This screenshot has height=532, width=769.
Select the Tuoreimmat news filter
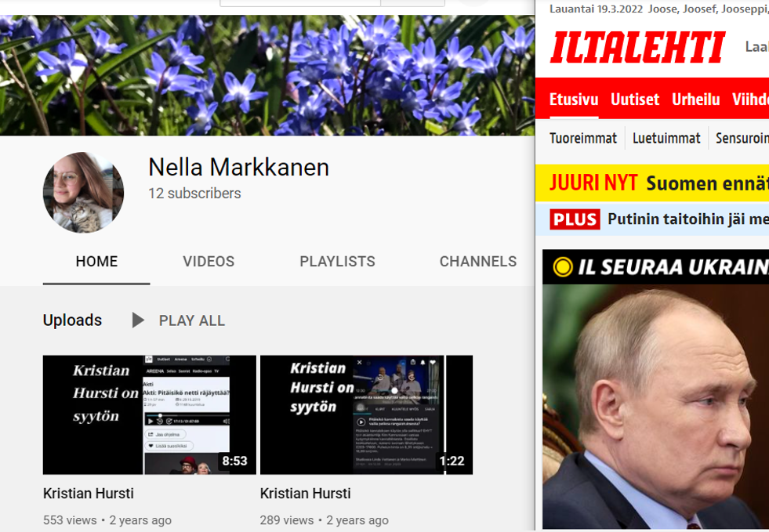click(583, 138)
